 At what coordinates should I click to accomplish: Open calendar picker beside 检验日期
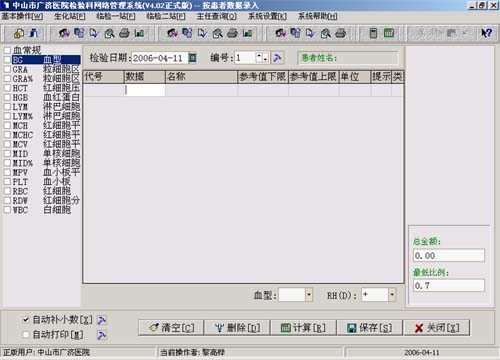click(x=192, y=58)
